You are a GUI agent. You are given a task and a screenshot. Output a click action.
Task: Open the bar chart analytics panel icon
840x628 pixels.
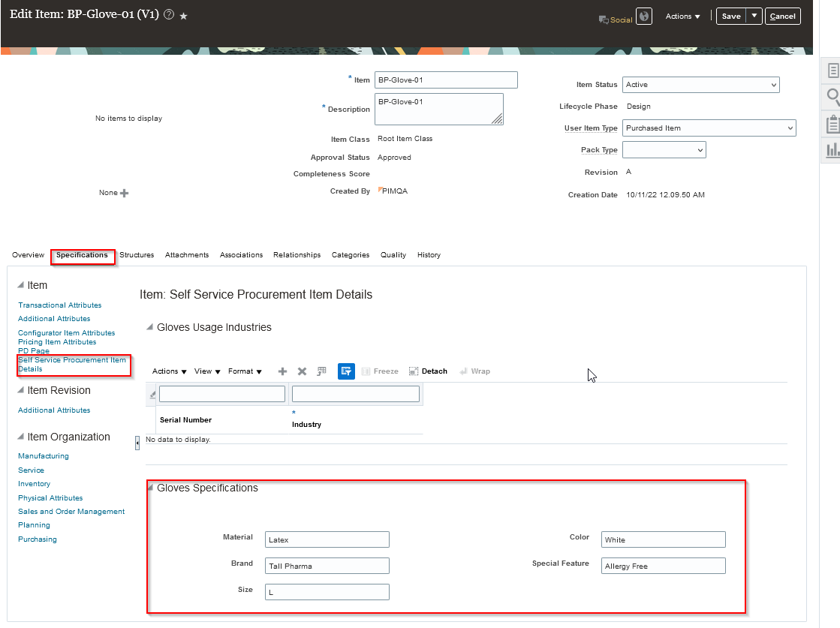[x=832, y=150]
